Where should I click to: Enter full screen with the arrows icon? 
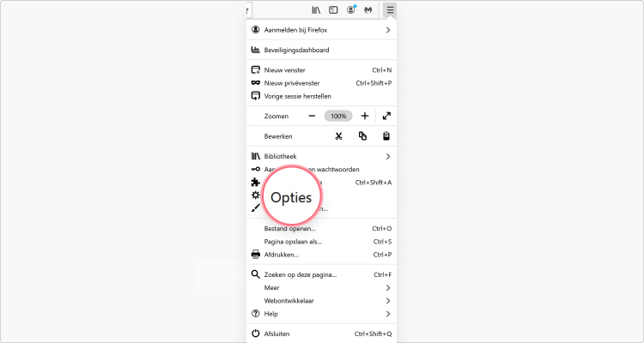386,116
